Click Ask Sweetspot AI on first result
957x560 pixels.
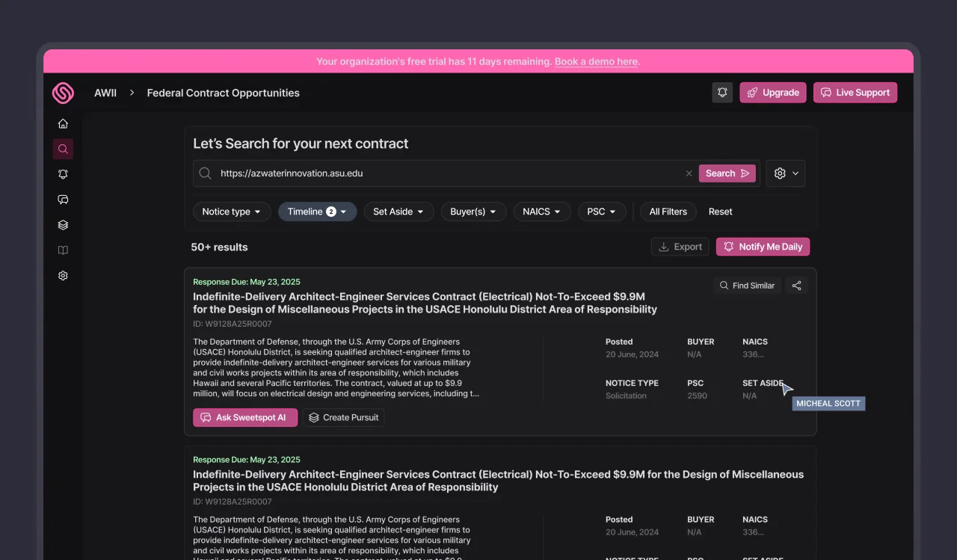(245, 418)
